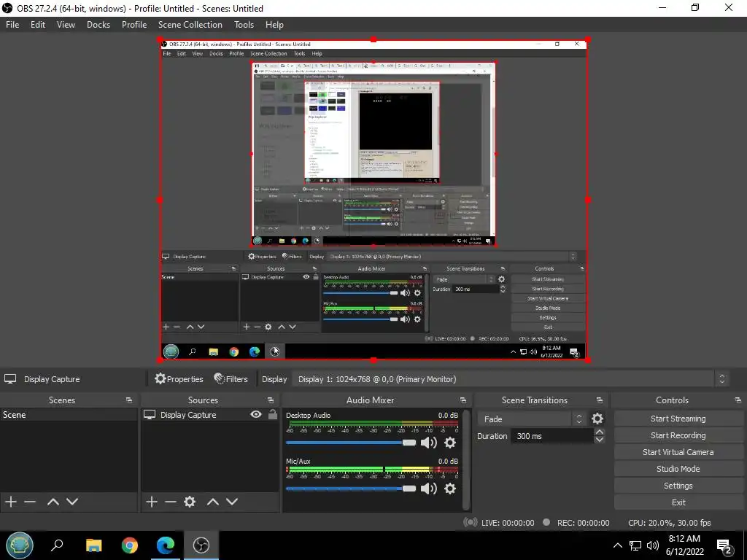The height and width of the screenshot is (560, 747).
Task: Open Desktop Audio settings gear
Action: (449, 443)
